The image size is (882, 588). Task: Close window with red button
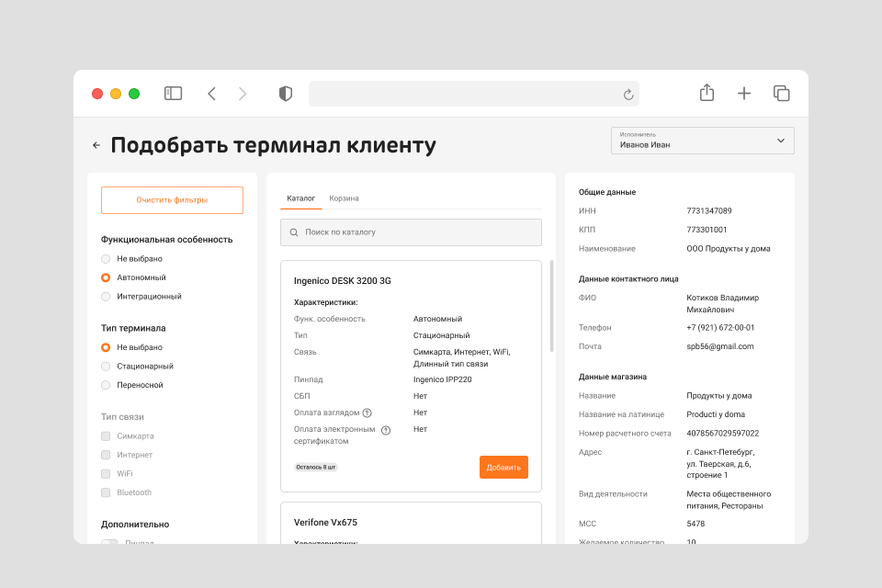(97, 94)
